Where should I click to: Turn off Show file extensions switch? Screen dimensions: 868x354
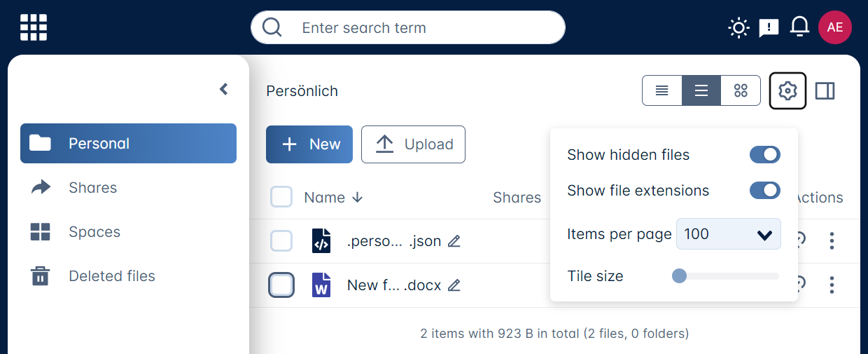(764, 191)
